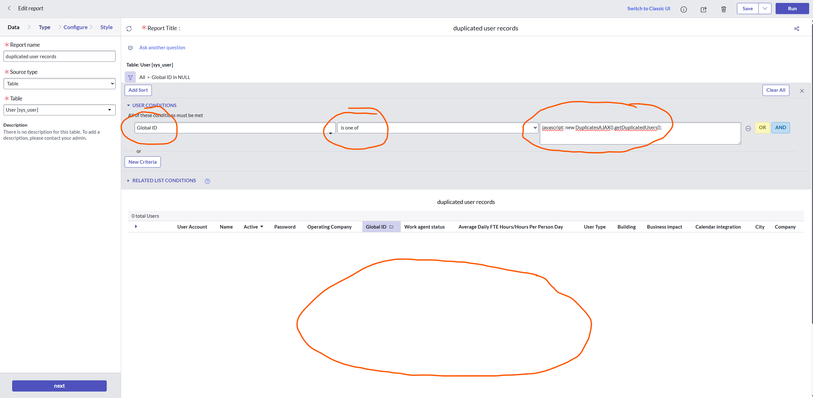The width and height of the screenshot is (813, 398).
Task: Toggle the filter funnel icon
Action: [x=130, y=77]
